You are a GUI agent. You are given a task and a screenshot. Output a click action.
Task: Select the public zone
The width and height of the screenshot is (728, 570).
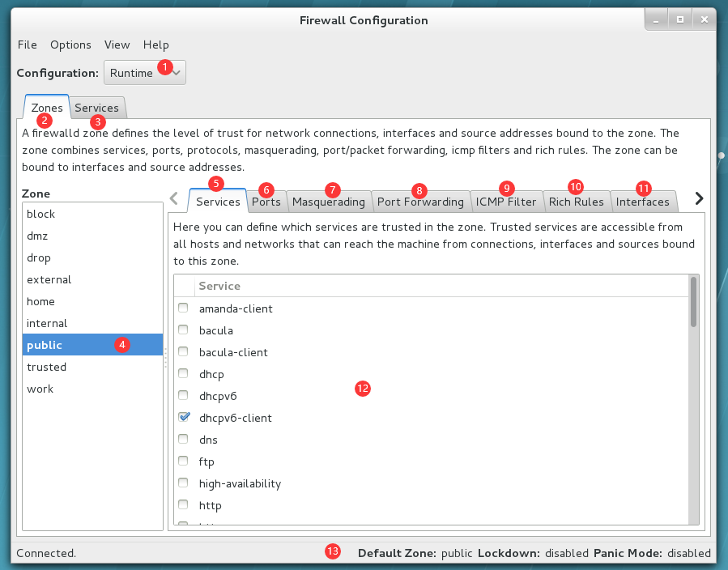pyautogui.click(x=92, y=345)
